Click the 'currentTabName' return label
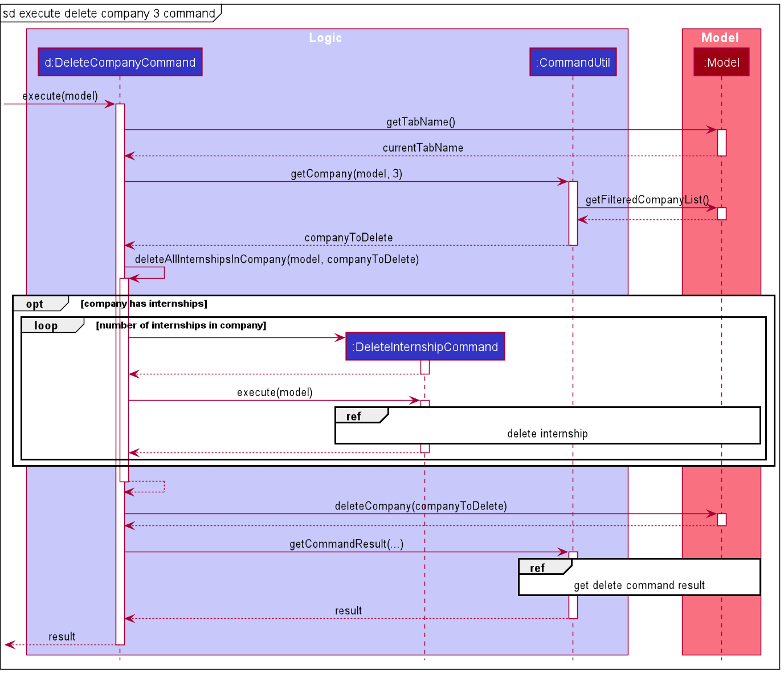 [x=423, y=148]
